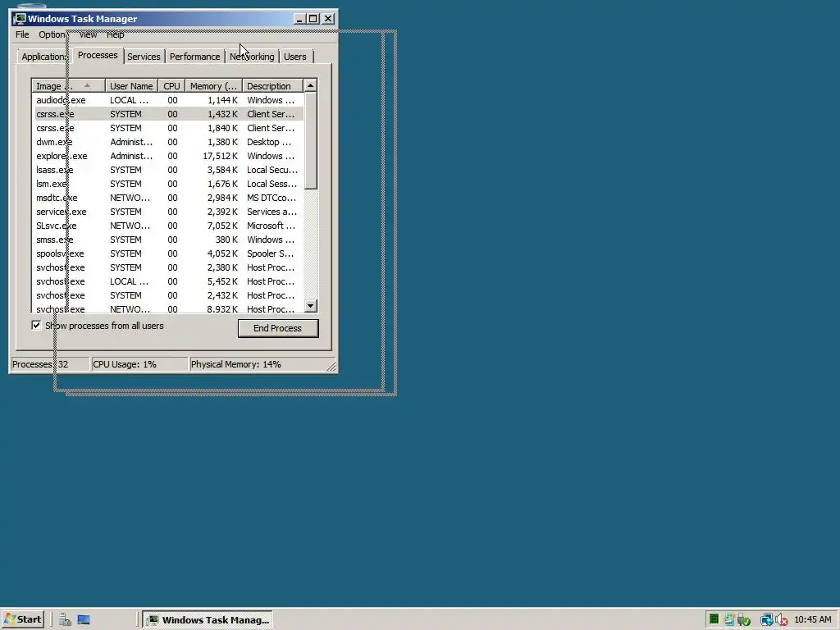Switch to the Applications tab
The height and width of the screenshot is (630, 840).
tap(44, 57)
